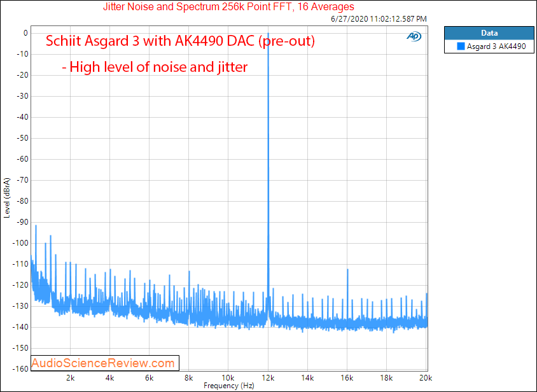Viewport: 537px width, 392px height.
Task: Select the Asgard 3 AK4490 legend entry
Action: point(489,46)
